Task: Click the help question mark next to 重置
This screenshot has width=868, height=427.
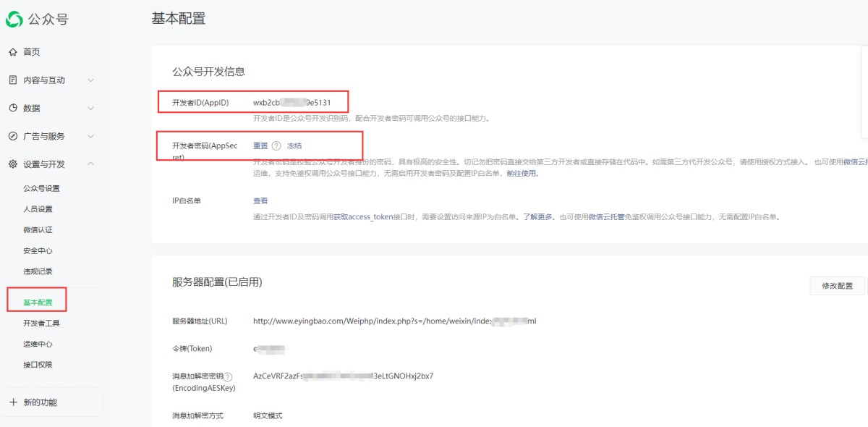Action: click(x=276, y=145)
